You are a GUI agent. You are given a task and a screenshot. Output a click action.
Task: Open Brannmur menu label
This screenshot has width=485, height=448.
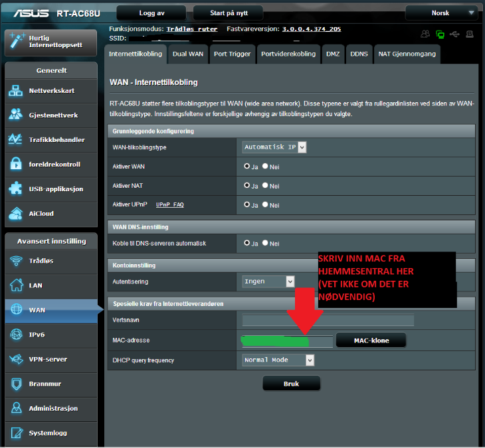point(45,384)
